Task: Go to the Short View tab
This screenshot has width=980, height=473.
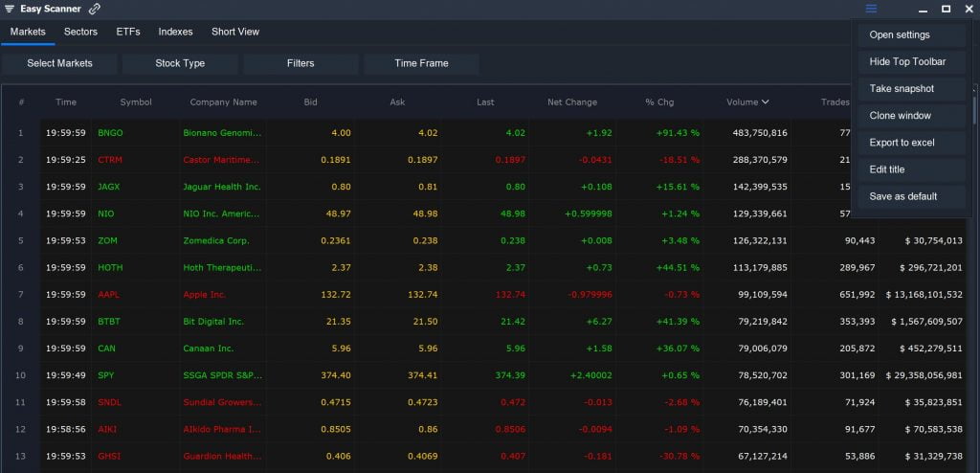Action: click(235, 32)
